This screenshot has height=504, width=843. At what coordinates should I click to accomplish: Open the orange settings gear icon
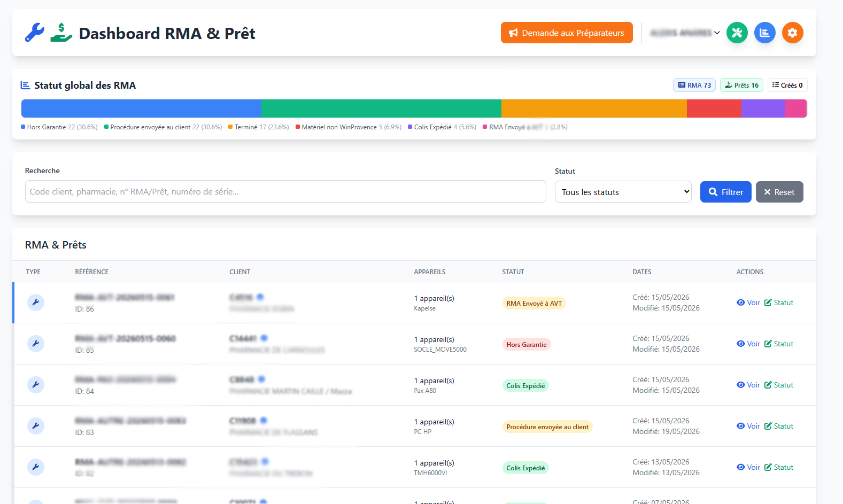click(792, 33)
